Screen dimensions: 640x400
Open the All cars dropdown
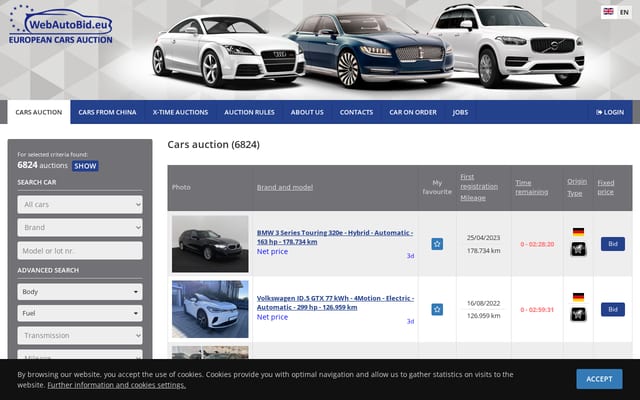click(x=80, y=204)
